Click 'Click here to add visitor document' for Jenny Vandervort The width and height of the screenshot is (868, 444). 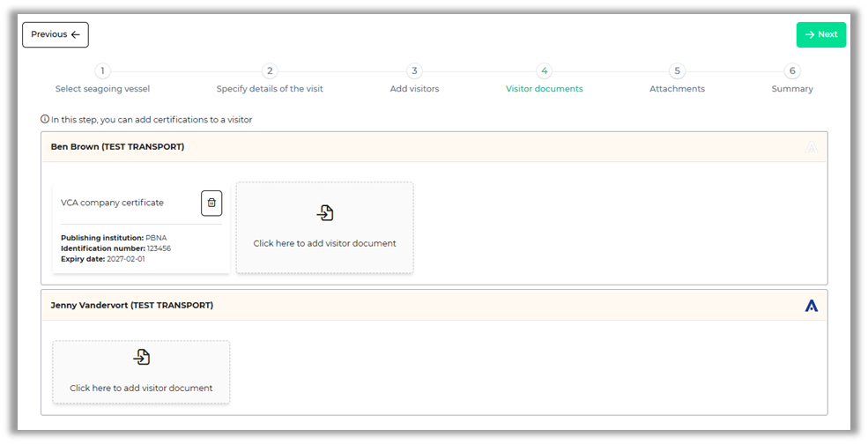(x=141, y=388)
